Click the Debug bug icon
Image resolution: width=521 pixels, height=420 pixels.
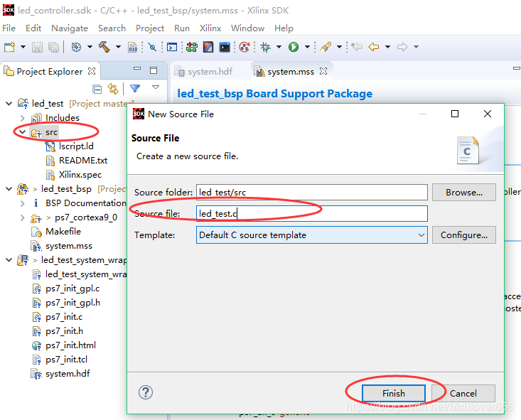pyautogui.click(x=266, y=47)
